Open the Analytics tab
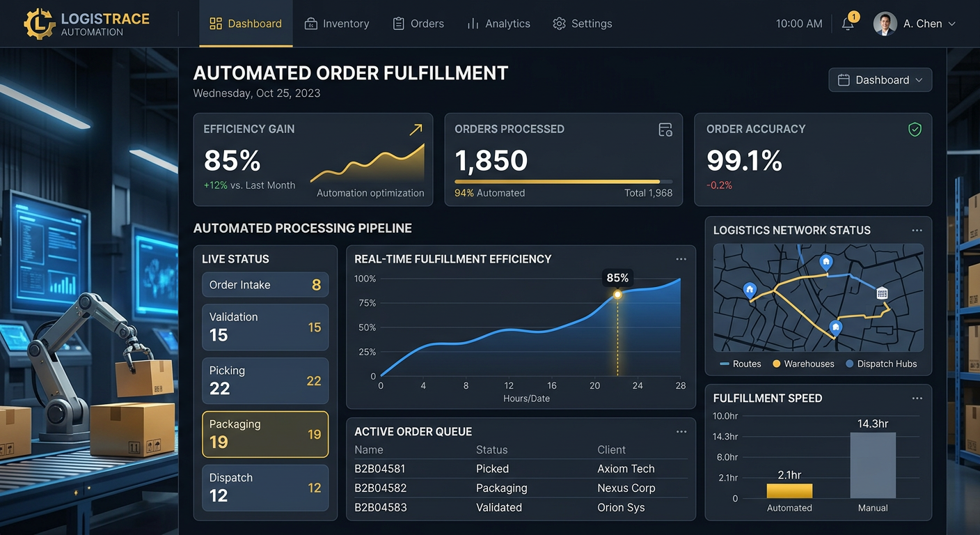 [498, 24]
